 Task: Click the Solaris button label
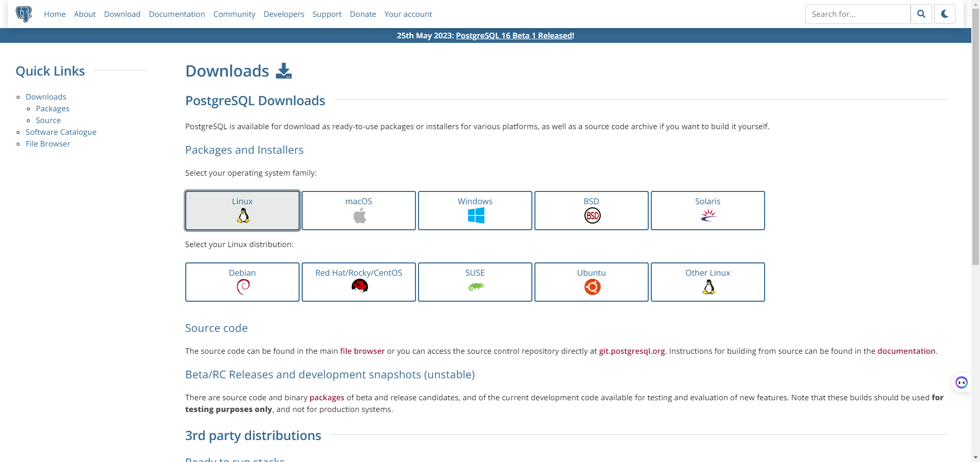[708, 202]
